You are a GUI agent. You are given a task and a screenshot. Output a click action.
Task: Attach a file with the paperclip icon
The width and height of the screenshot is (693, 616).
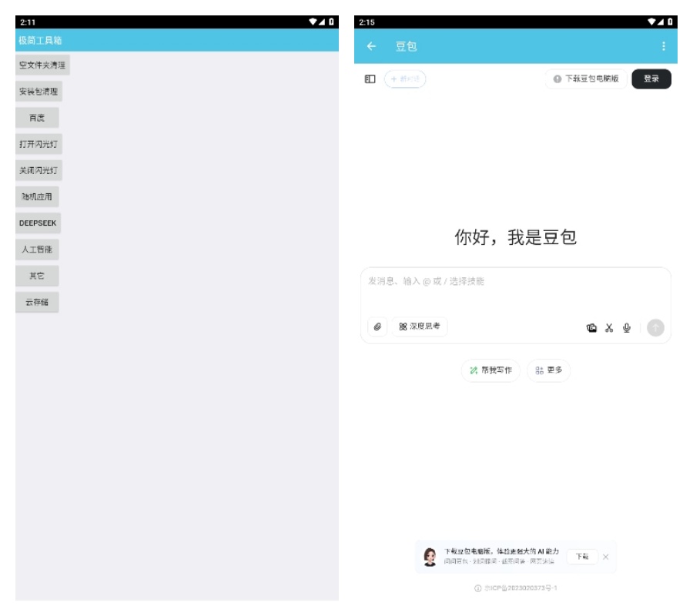(x=377, y=327)
